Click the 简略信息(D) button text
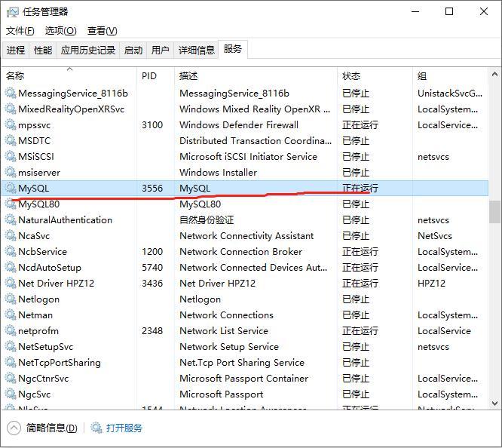Viewport: 502px width, 448px height. [52, 428]
